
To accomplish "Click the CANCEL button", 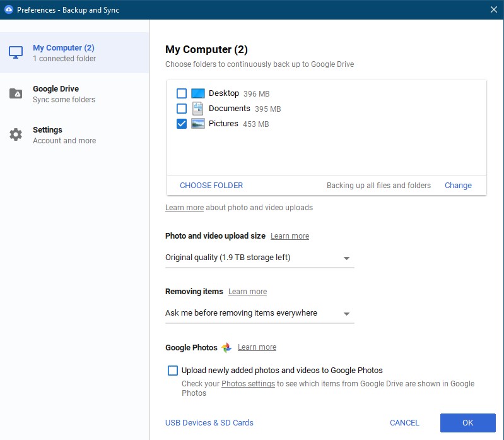I will click(x=404, y=422).
